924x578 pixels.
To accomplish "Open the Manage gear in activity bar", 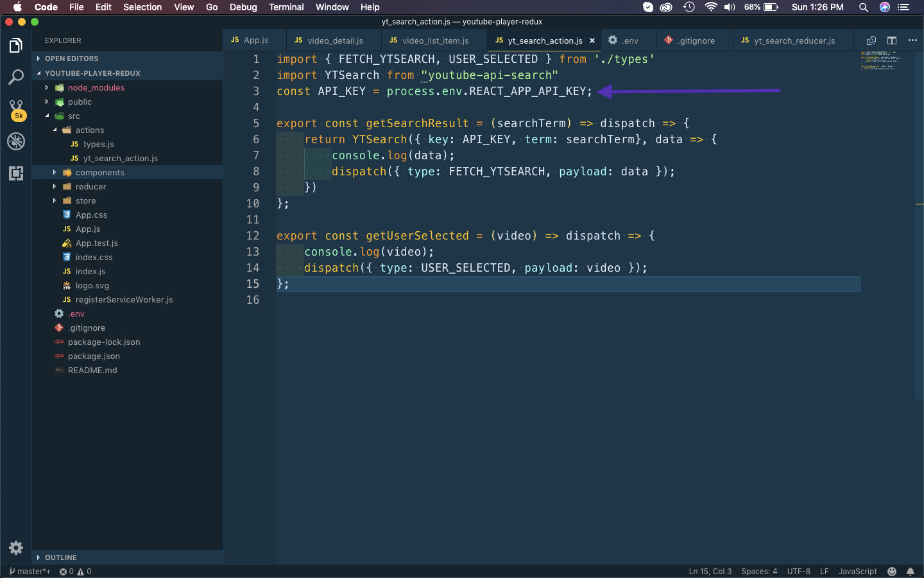I will coord(16,548).
